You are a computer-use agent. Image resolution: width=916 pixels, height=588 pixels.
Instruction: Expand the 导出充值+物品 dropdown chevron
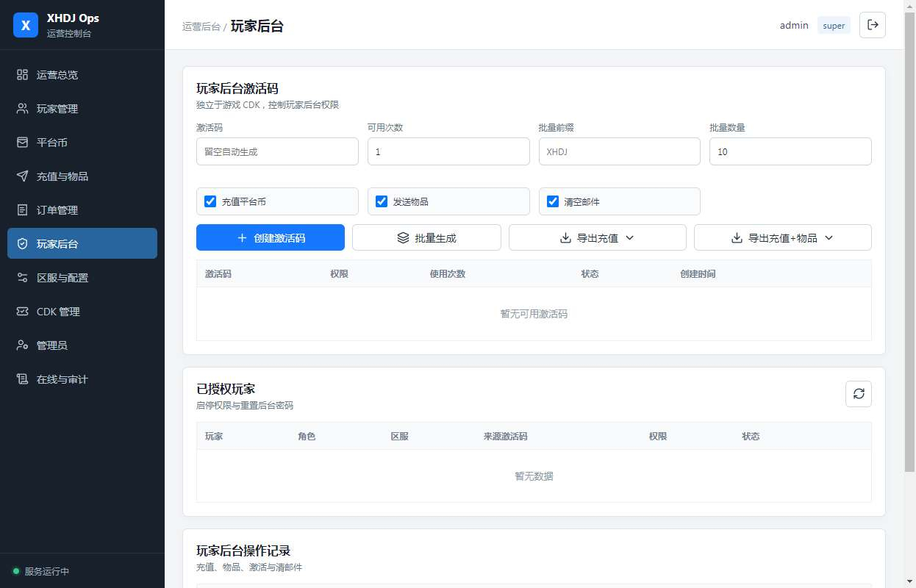click(x=829, y=238)
